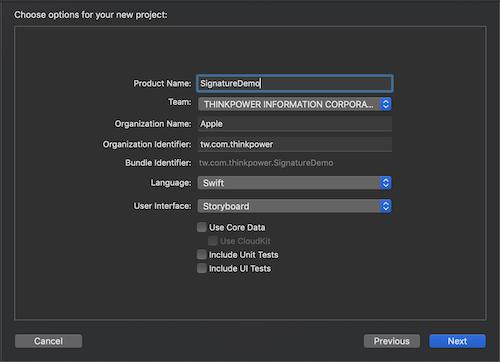
Task: Click the Product Name text field
Action: (295, 83)
